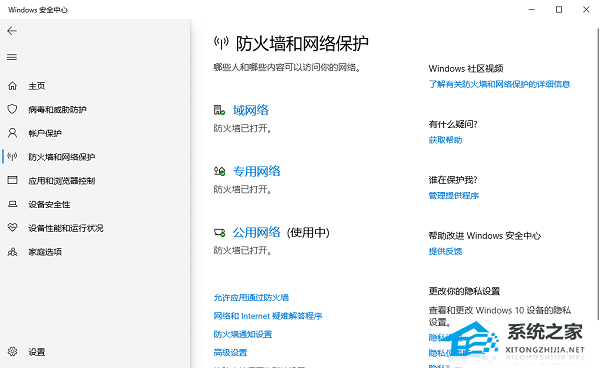
Task: Select the 病毒和威胁防护 shield icon
Action: [12, 109]
